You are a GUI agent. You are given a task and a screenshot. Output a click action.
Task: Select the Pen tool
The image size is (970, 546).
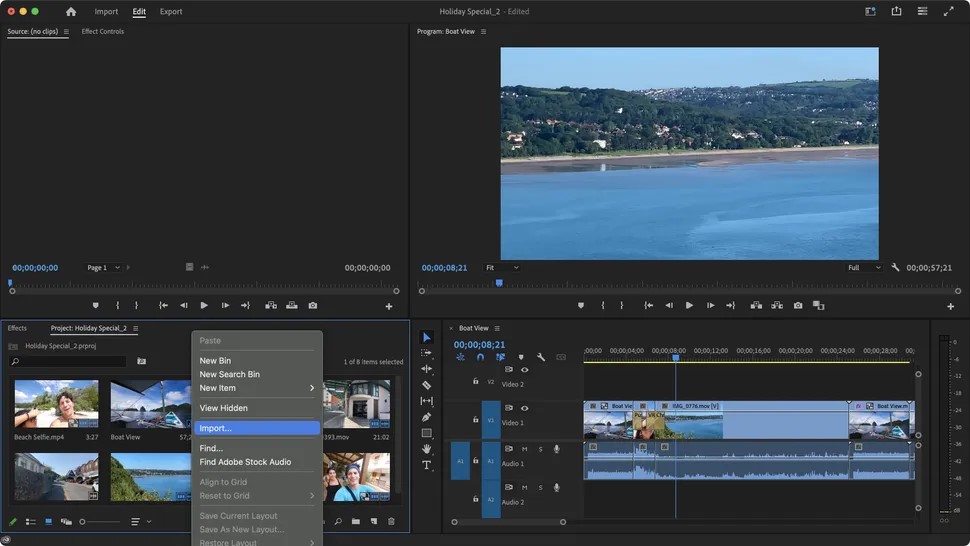pos(426,417)
